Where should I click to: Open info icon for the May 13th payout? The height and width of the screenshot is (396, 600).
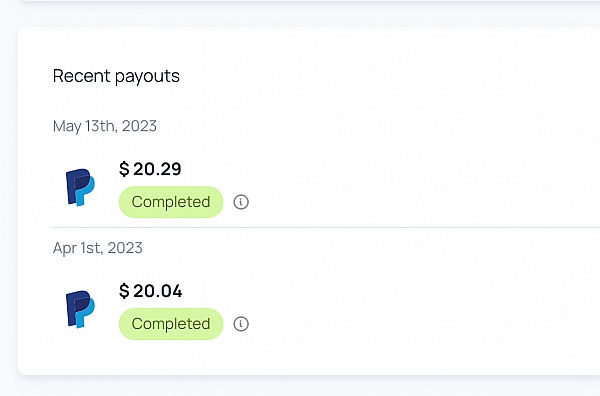[241, 202]
